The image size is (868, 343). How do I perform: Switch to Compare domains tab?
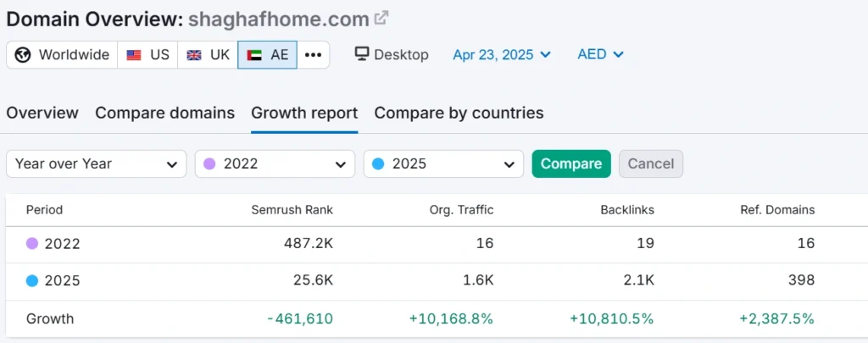[165, 113]
